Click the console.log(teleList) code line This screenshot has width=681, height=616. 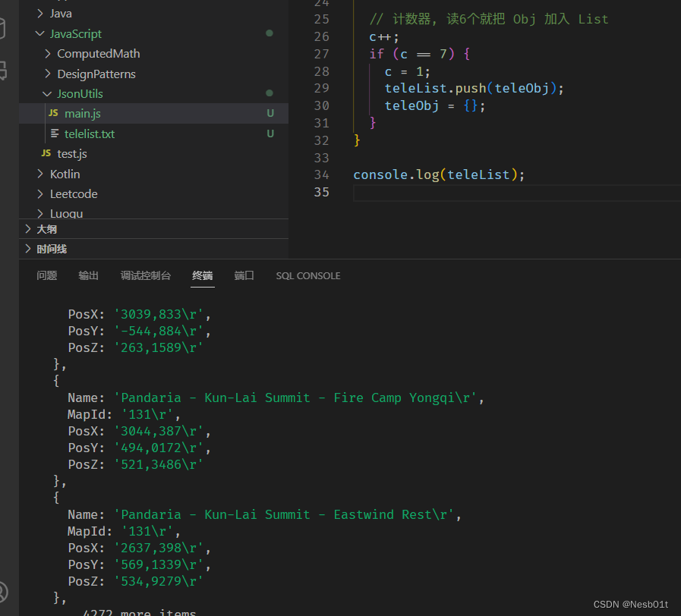tap(439, 175)
